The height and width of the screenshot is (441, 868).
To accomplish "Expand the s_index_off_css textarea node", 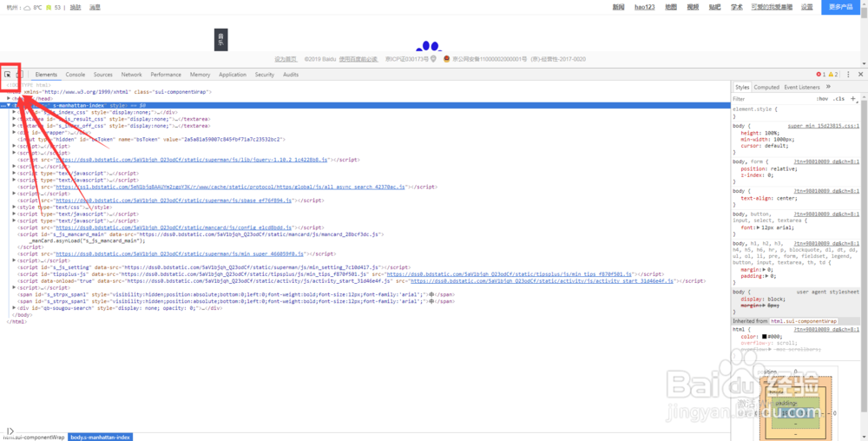I will [x=15, y=126].
